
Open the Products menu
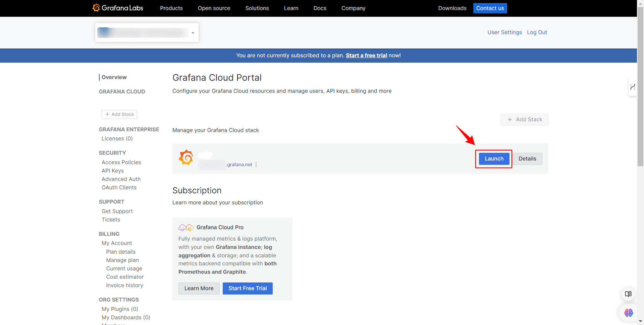[x=171, y=8]
